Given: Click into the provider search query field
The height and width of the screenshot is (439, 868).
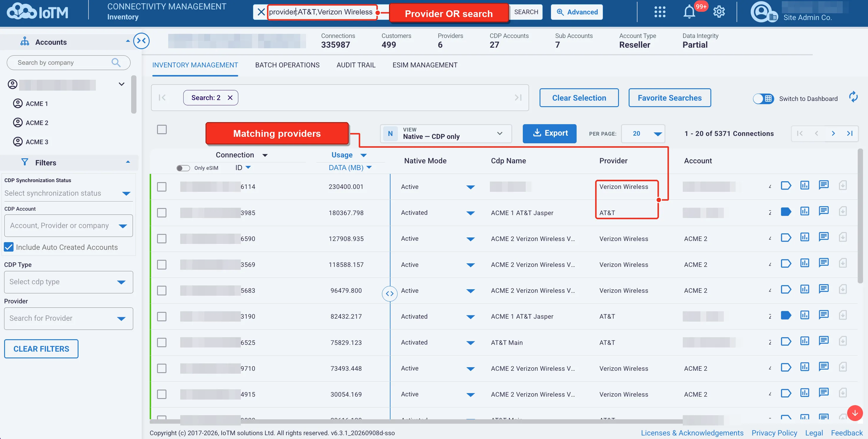Looking at the screenshot, I should click(322, 12).
